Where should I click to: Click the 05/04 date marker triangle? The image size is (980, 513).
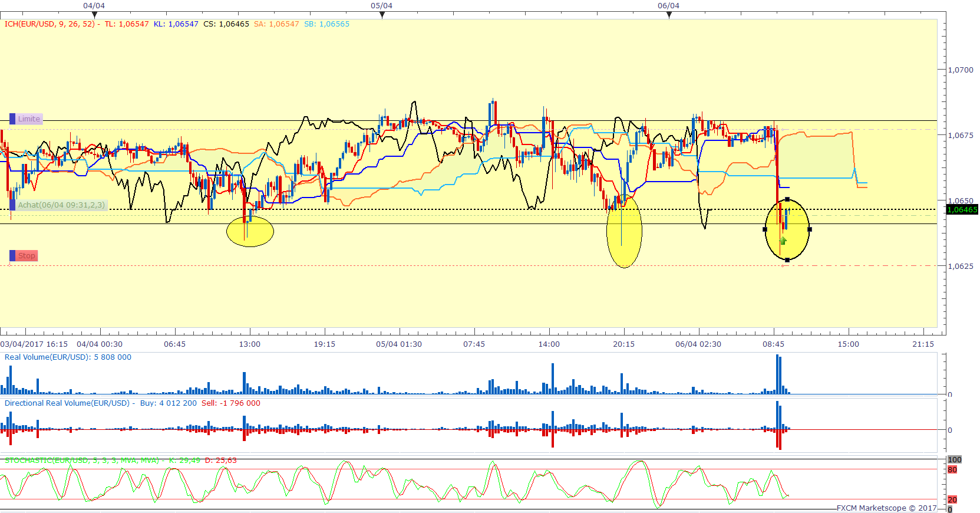coord(382,15)
